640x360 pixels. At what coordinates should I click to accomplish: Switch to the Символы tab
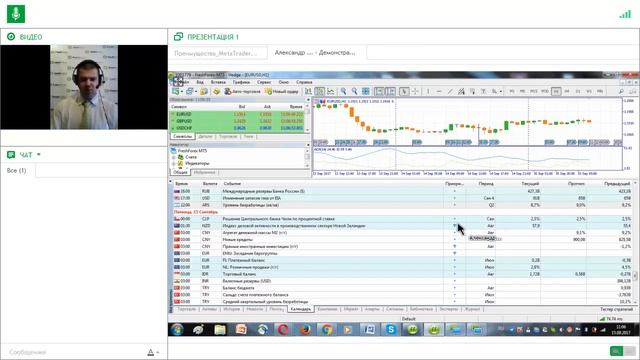(x=182, y=136)
